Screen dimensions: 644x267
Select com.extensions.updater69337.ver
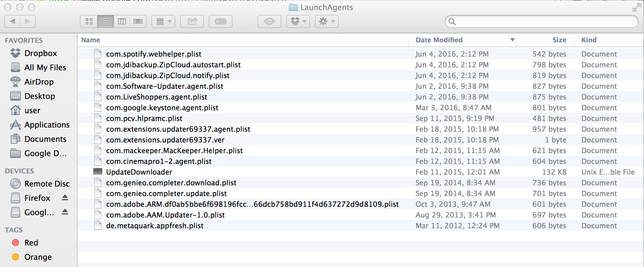(x=165, y=140)
